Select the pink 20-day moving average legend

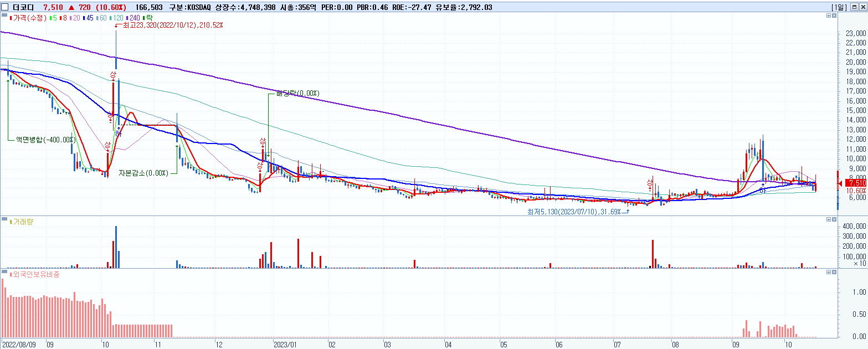click(x=74, y=18)
